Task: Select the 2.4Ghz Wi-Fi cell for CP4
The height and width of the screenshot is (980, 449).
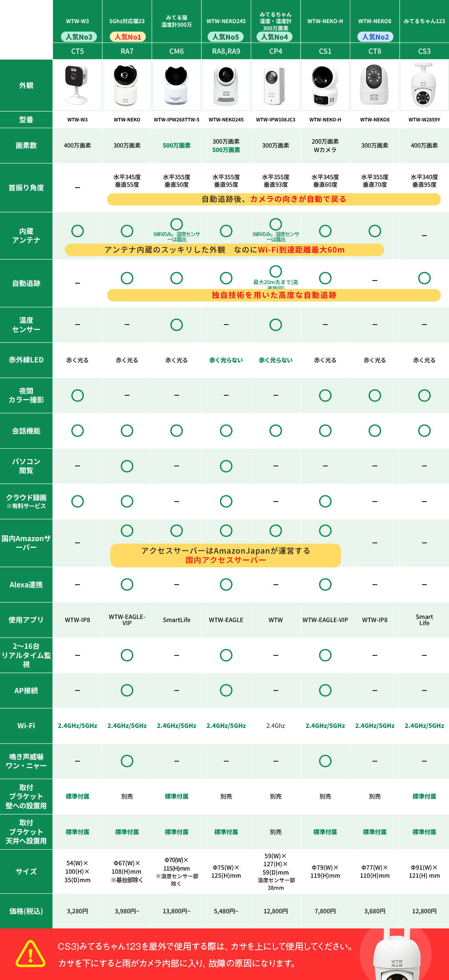Action: [276, 726]
